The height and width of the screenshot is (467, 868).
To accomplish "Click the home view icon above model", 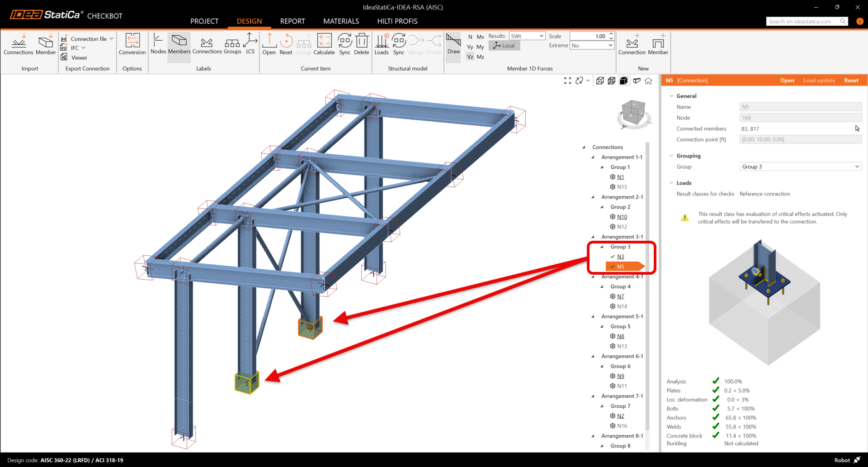I will pyautogui.click(x=648, y=81).
